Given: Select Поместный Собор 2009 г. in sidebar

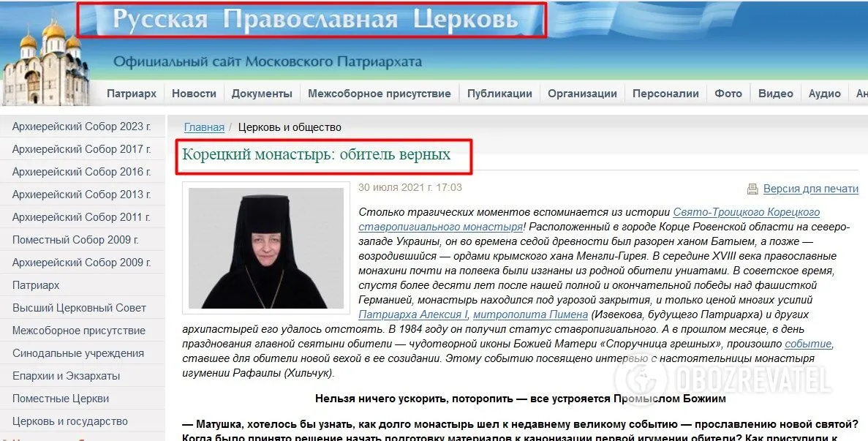Looking at the screenshot, I should (x=75, y=240).
